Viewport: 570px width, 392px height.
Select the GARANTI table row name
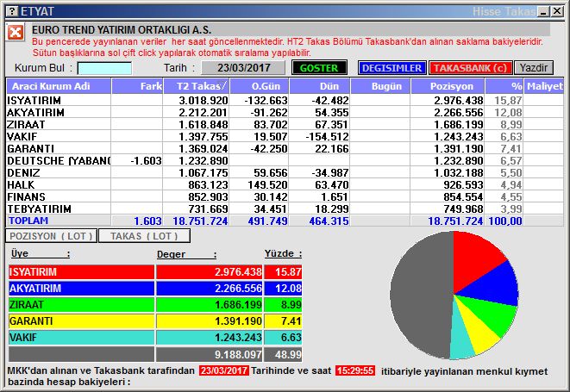(30, 148)
